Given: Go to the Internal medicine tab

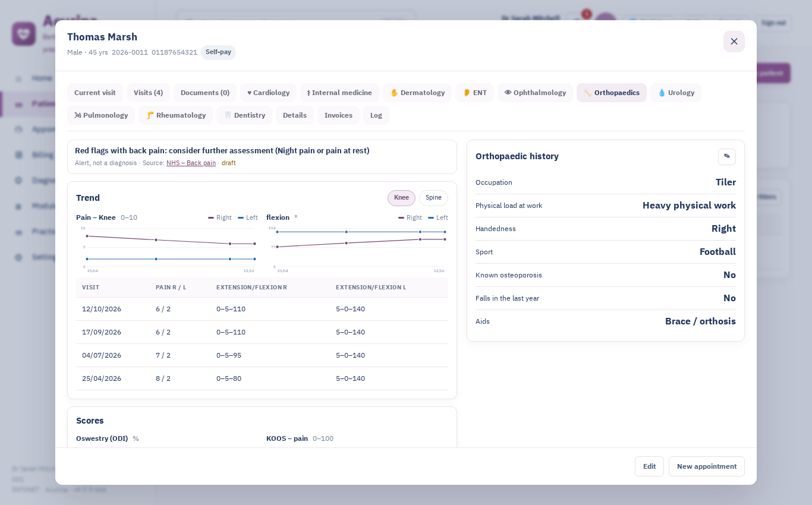Looking at the screenshot, I should 339,93.
